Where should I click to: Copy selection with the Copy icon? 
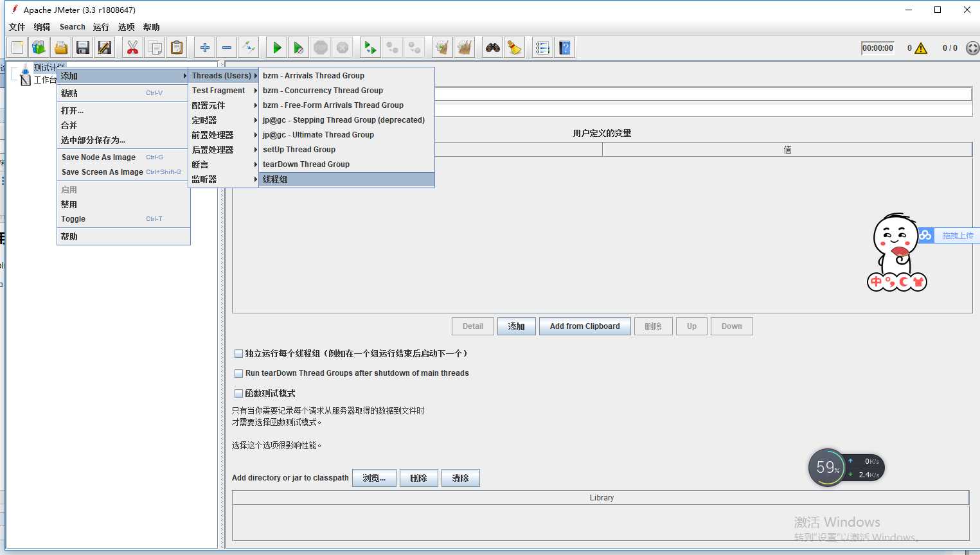point(155,48)
